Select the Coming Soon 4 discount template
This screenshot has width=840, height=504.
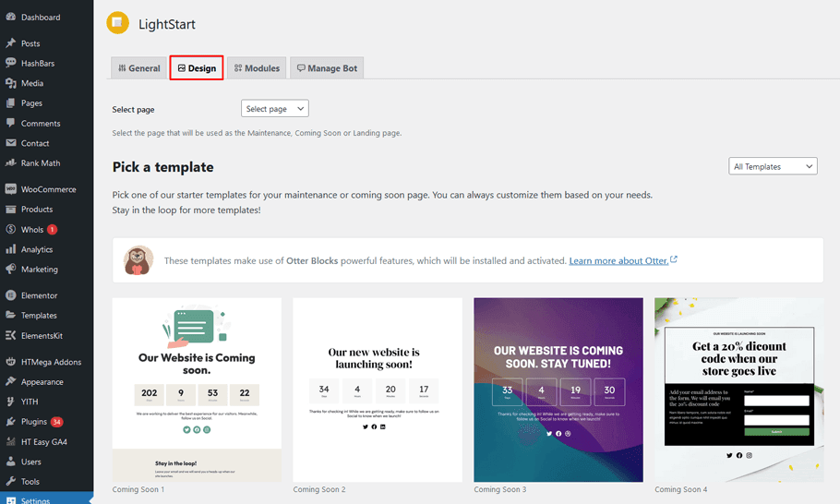tap(738, 389)
